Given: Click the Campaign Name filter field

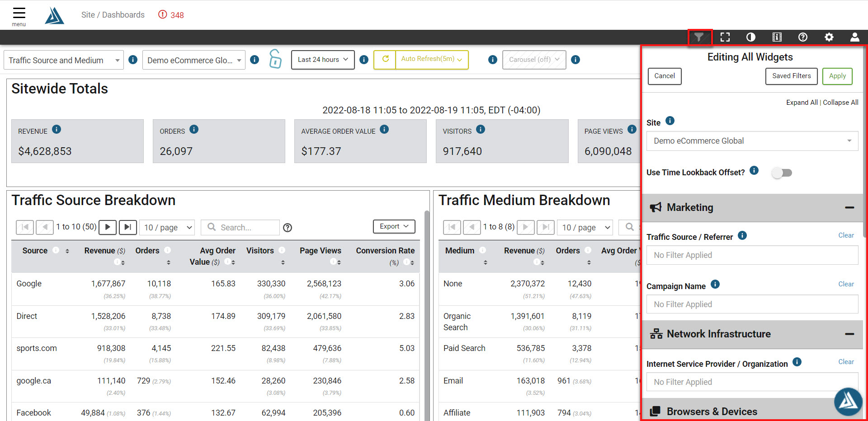Looking at the screenshot, I should click(x=752, y=304).
